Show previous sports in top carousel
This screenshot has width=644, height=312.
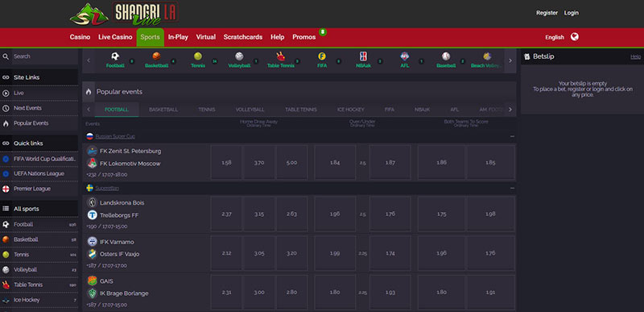pyautogui.click(x=89, y=60)
